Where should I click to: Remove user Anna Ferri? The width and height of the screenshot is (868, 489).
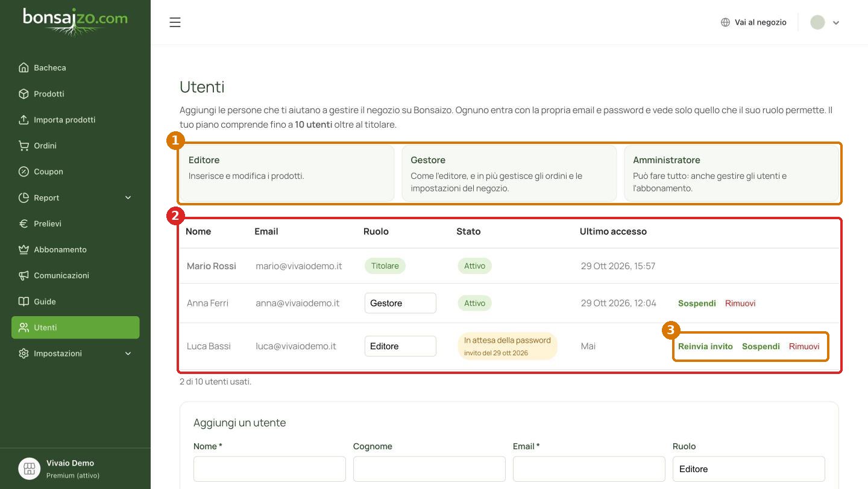(x=740, y=304)
